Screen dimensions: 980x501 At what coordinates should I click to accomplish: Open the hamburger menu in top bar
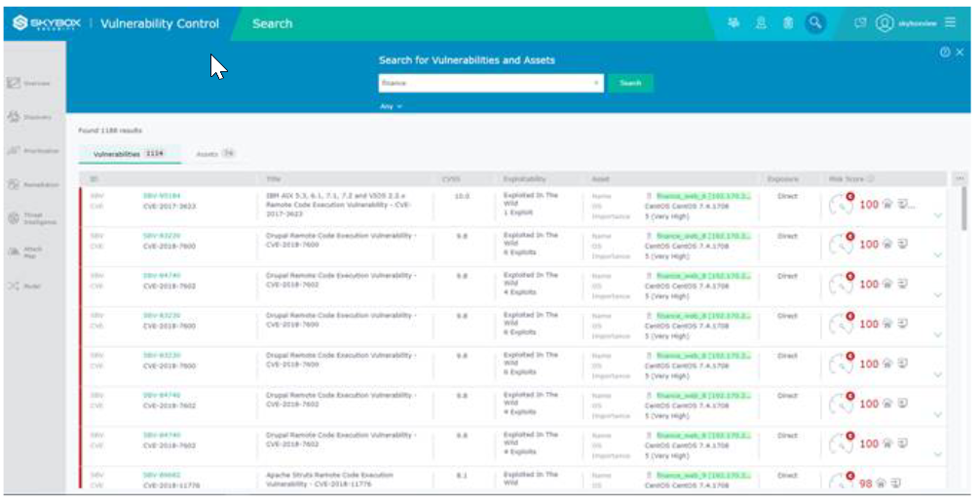coord(950,23)
